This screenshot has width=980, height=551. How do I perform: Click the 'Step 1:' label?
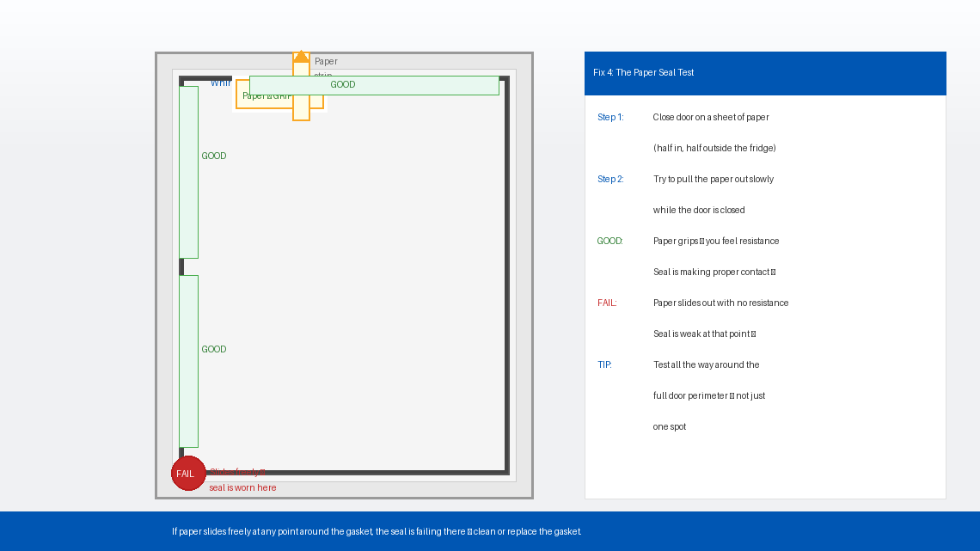point(610,118)
